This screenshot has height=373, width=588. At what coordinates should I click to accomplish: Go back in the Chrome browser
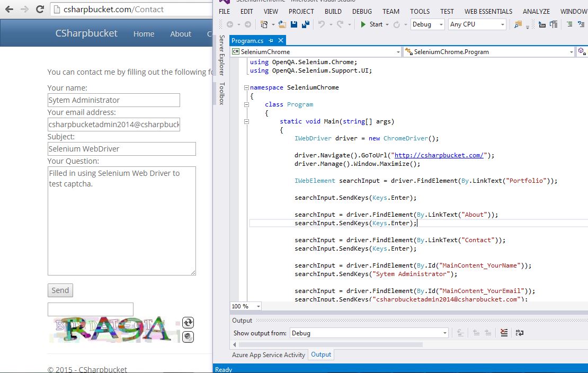(10, 10)
